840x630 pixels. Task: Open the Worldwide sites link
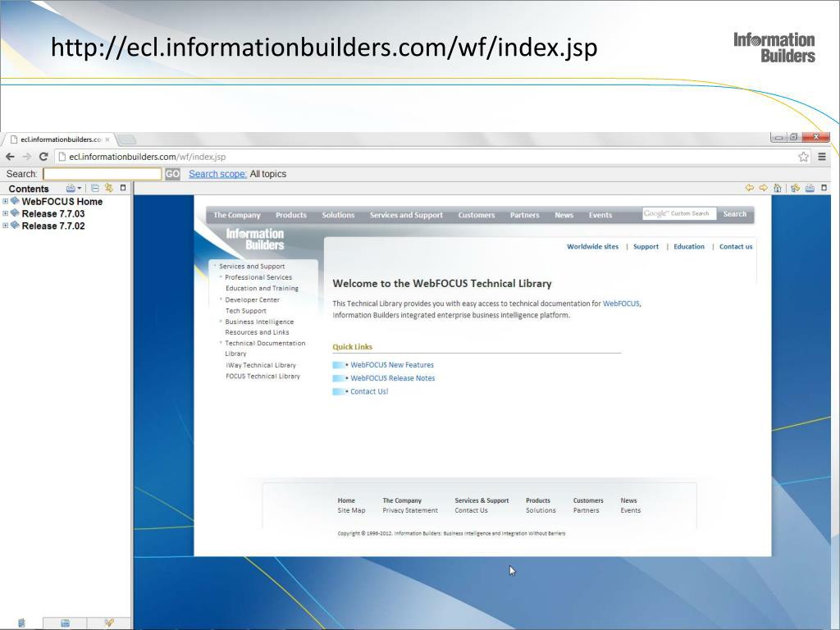(592, 246)
